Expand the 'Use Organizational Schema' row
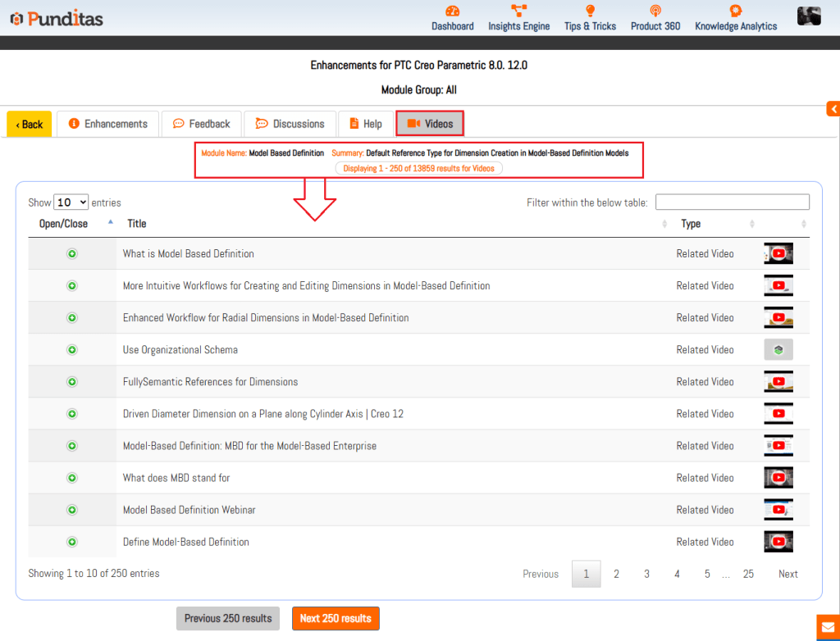This screenshot has width=840, height=641. [72, 350]
